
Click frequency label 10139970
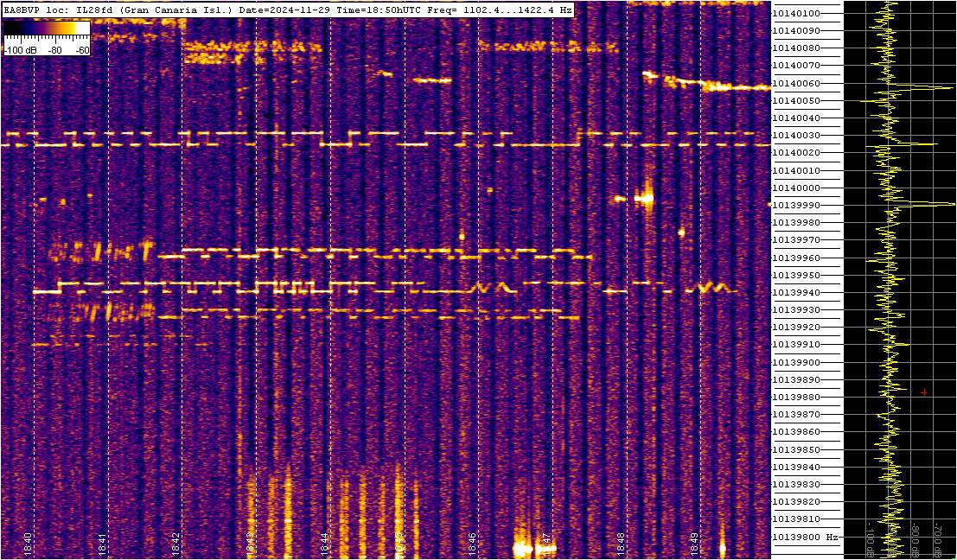coord(796,240)
